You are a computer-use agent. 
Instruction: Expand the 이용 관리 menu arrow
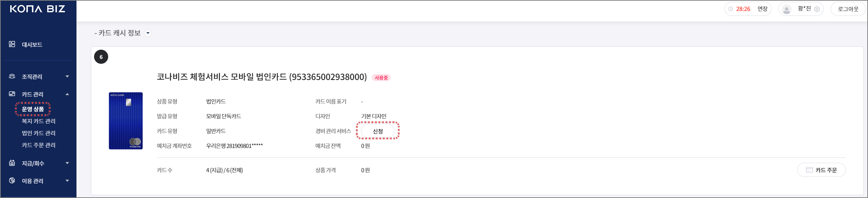point(67,181)
